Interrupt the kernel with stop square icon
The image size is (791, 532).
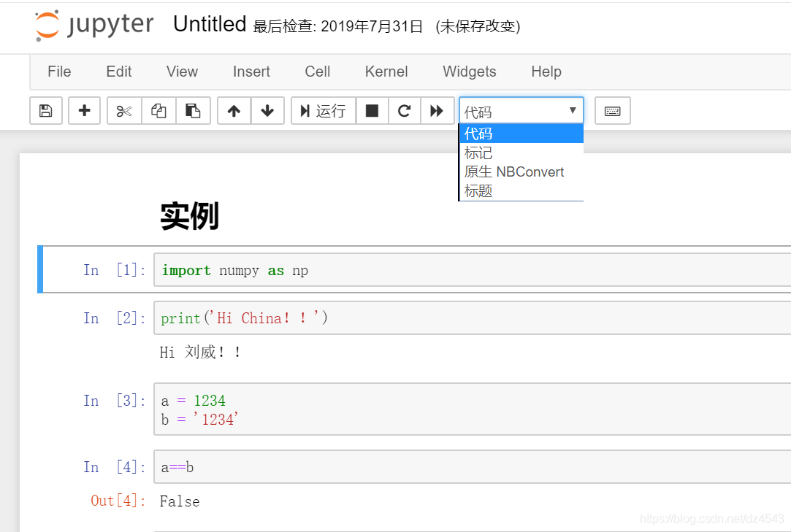coord(372,110)
